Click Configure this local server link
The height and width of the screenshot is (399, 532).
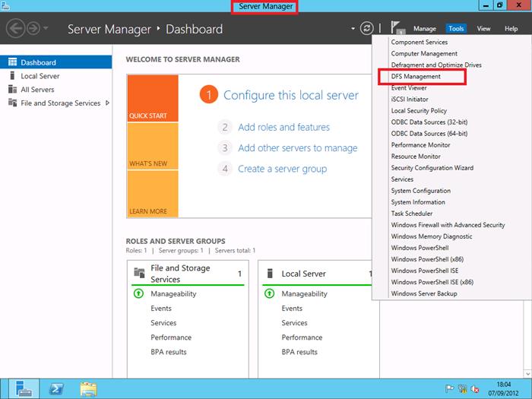[x=291, y=95]
